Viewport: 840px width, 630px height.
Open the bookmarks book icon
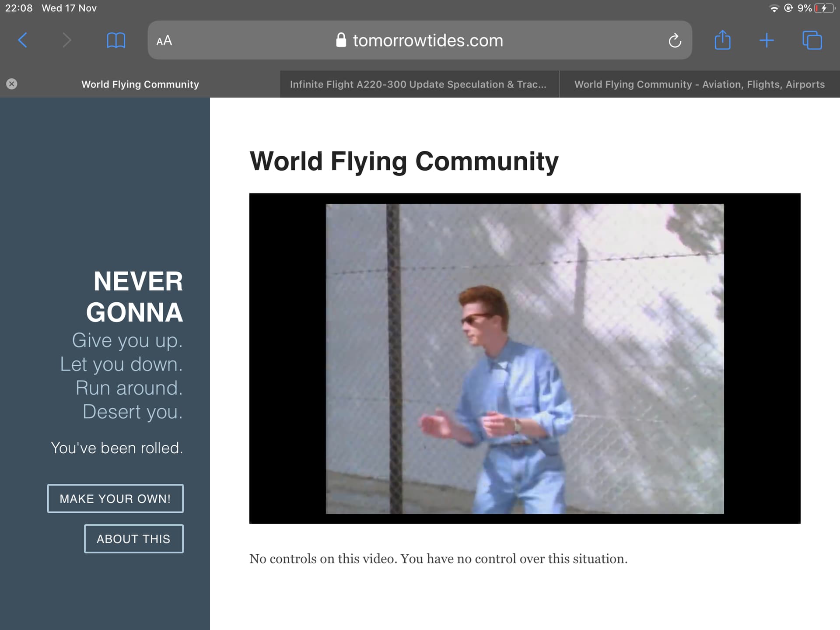(116, 40)
